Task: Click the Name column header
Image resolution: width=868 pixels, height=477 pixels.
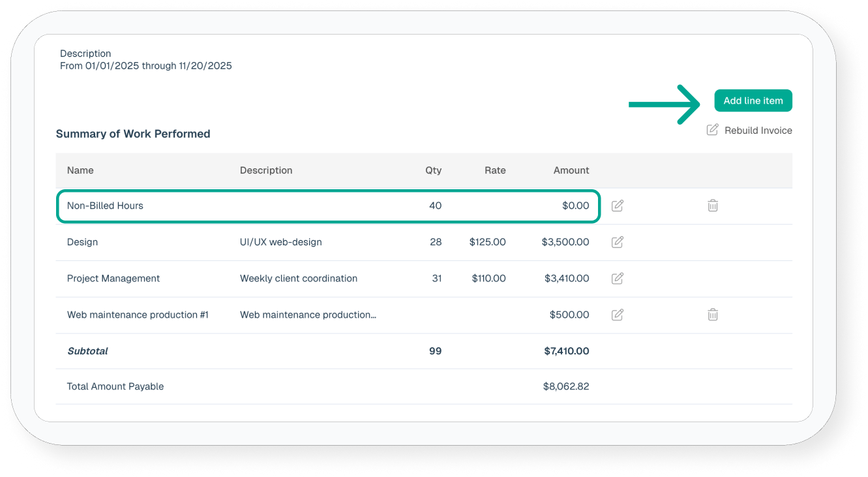Action: (x=80, y=170)
